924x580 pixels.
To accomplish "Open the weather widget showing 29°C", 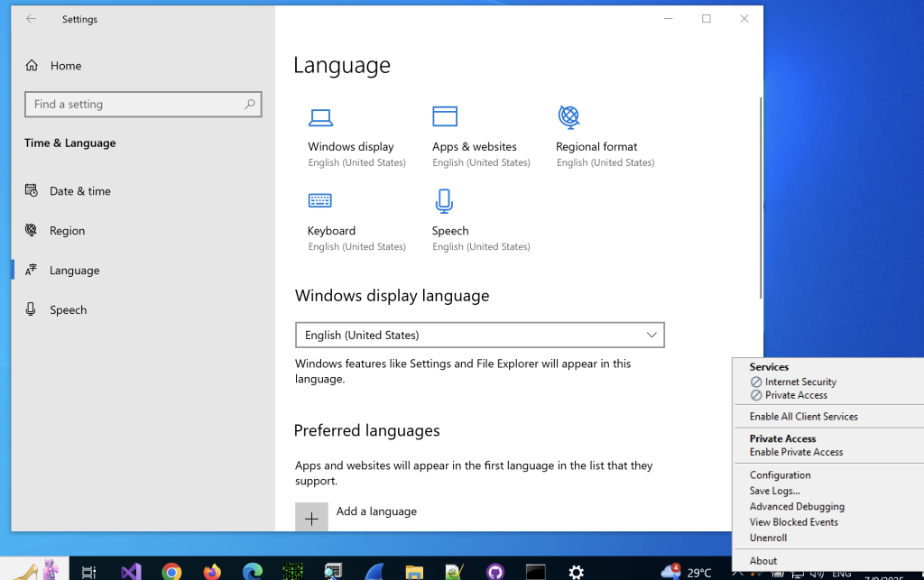I will [687, 572].
